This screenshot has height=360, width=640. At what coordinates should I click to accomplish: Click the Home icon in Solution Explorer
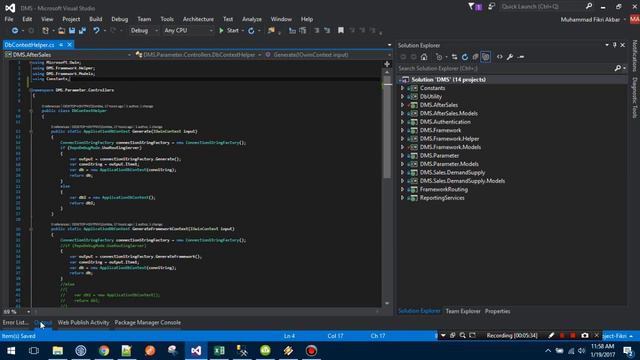point(424,57)
